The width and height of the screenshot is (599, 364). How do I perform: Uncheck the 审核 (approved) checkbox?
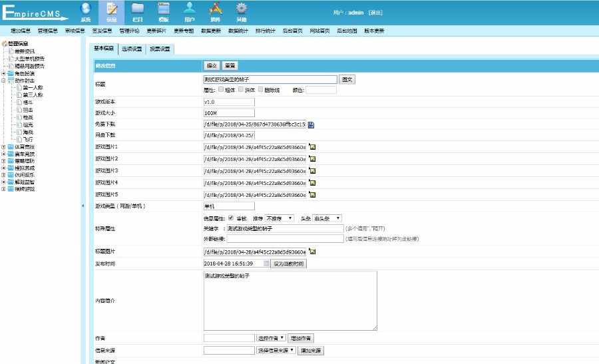[x=231, y=218]
